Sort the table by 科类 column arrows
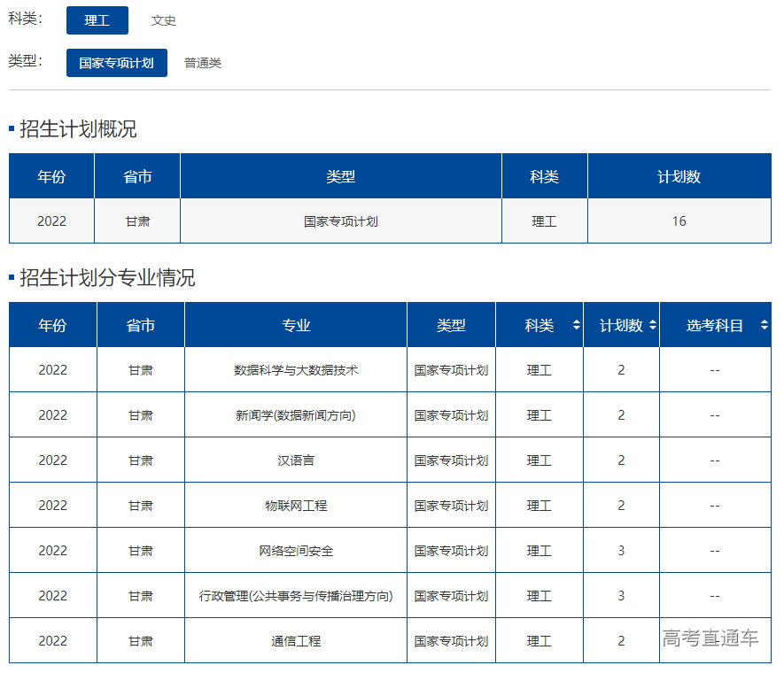The image size is (784, 673). (x=576, y=326)
